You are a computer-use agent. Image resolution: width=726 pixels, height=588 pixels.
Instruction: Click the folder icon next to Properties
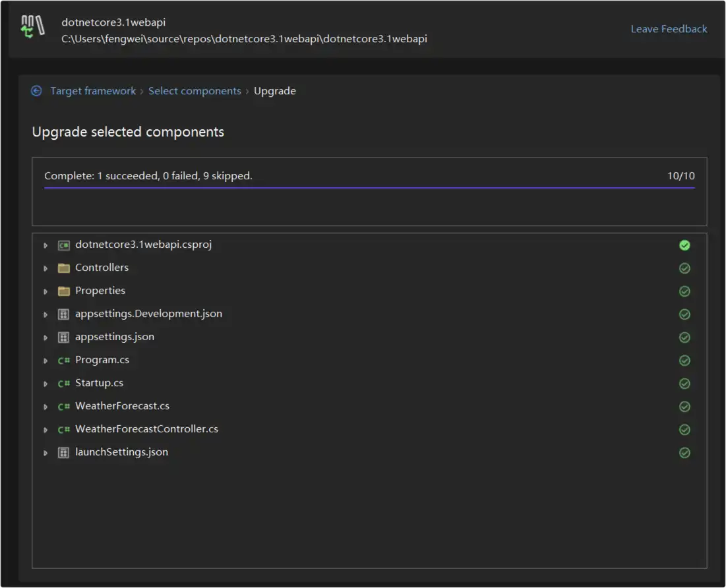[x=63, y=291]
